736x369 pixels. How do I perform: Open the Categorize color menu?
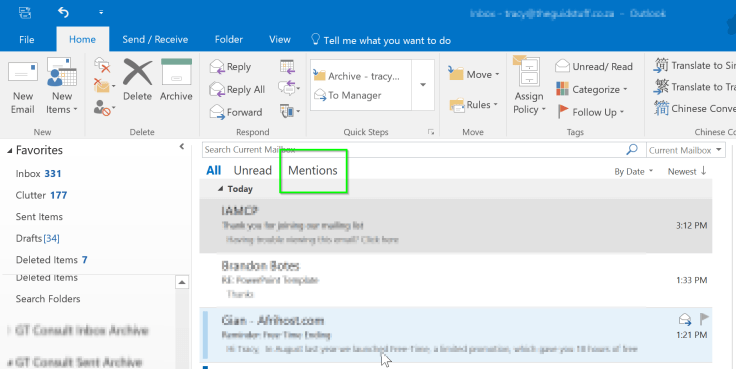[591, 89]
